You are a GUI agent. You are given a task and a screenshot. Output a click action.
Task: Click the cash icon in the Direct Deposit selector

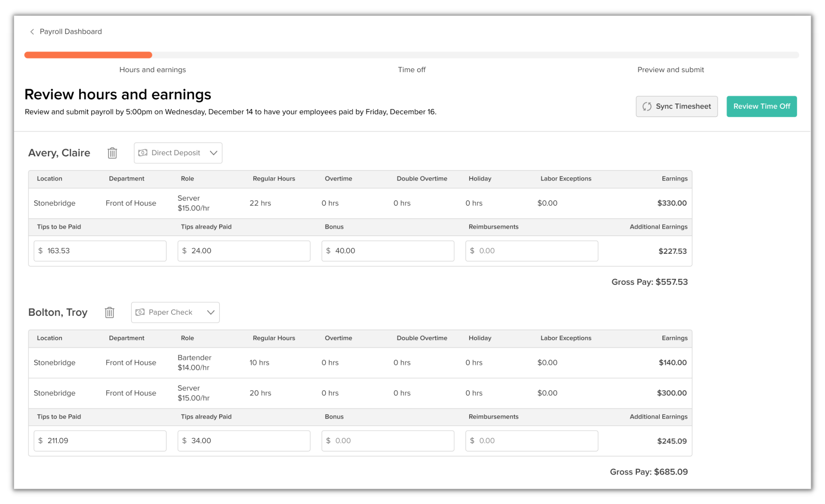pos(143,153)
